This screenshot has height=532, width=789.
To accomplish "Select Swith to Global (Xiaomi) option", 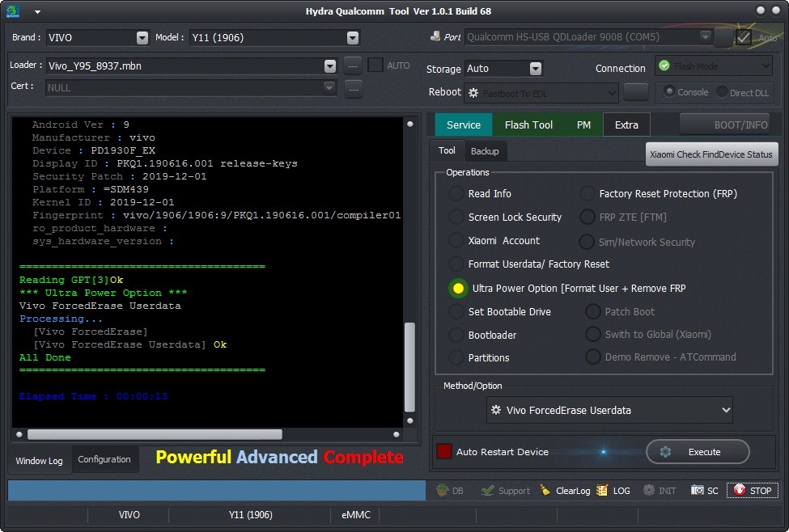I will (x=592, y=334).
